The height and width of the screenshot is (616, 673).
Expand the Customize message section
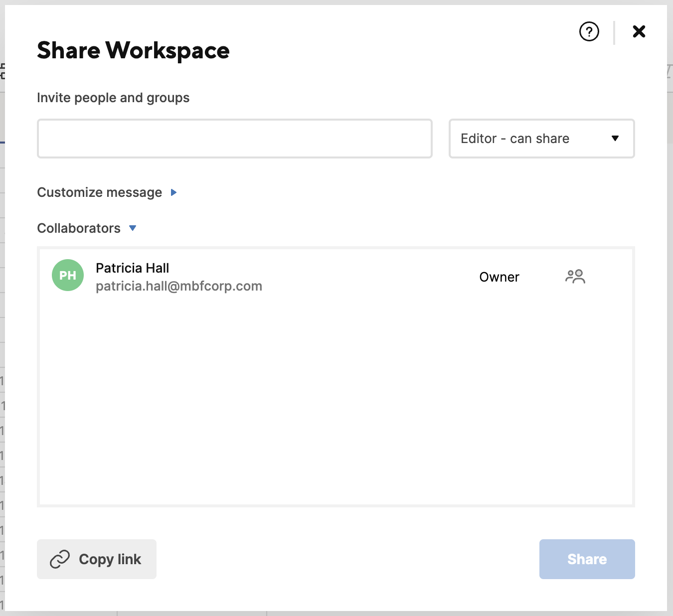tap(99, 192)
